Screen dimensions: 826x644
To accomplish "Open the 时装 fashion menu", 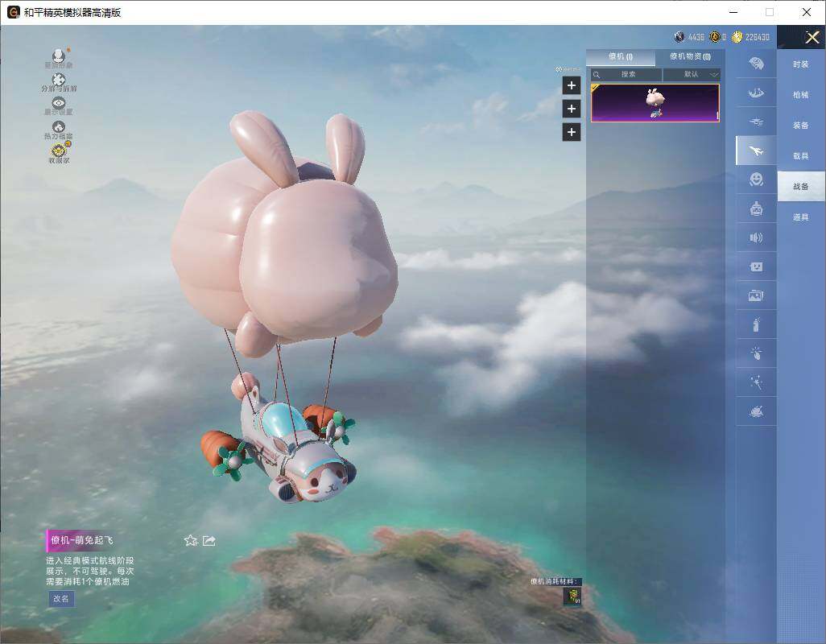I will (801, 64).
